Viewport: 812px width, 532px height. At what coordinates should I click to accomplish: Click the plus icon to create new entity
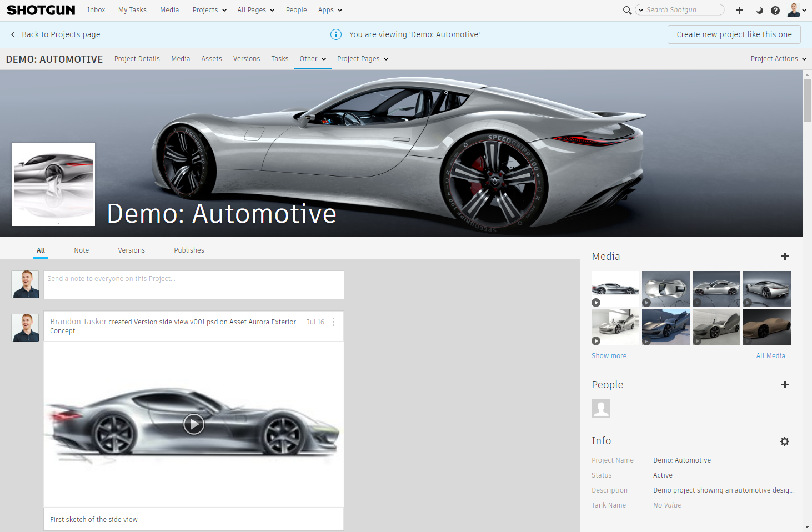739,10
